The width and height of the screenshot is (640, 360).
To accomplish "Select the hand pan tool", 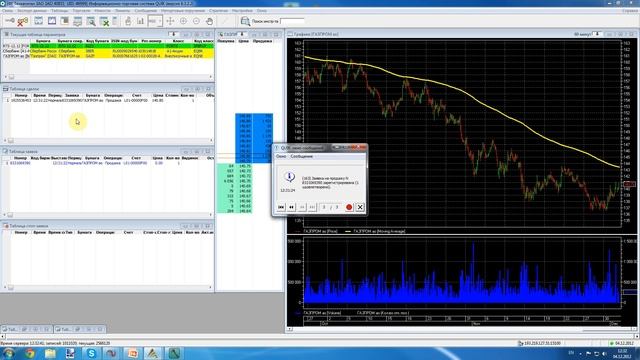I will click(209, 21).
